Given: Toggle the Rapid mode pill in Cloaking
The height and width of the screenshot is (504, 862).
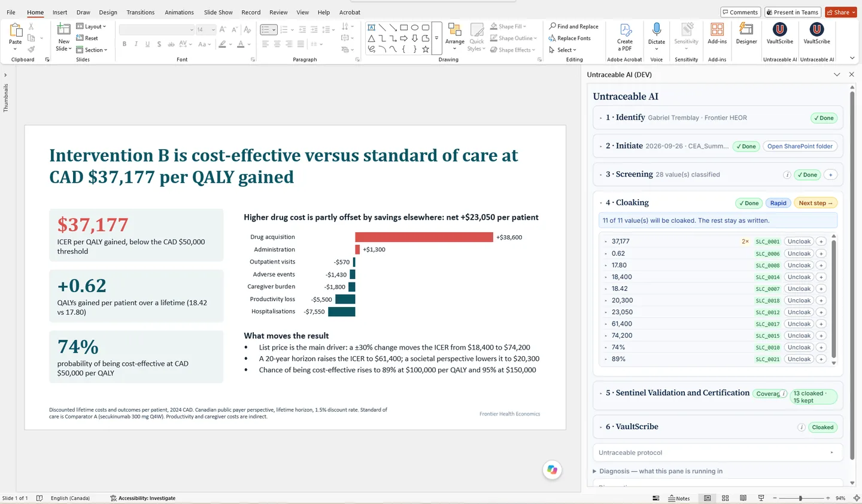Looking at the screenshot, I should [778, 203].
